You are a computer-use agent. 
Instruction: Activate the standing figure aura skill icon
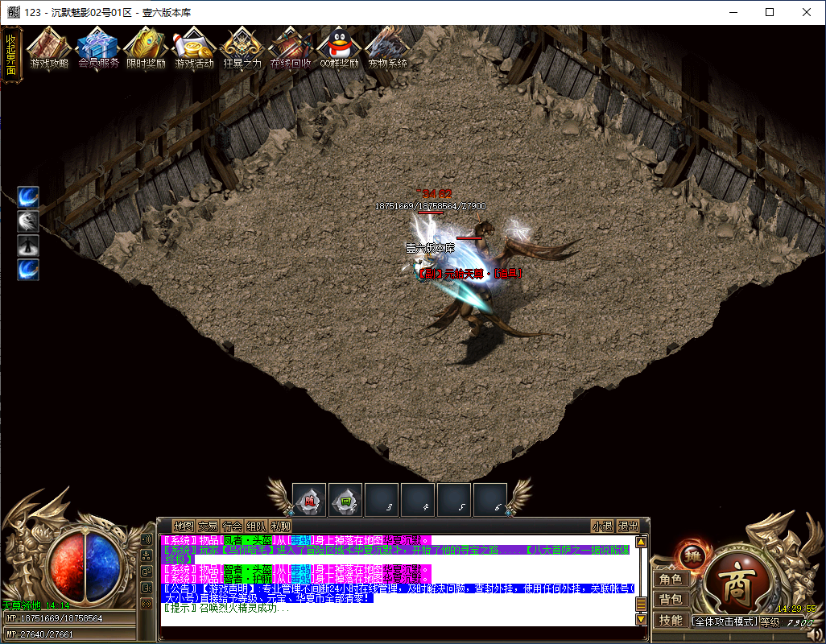[28, 246]
